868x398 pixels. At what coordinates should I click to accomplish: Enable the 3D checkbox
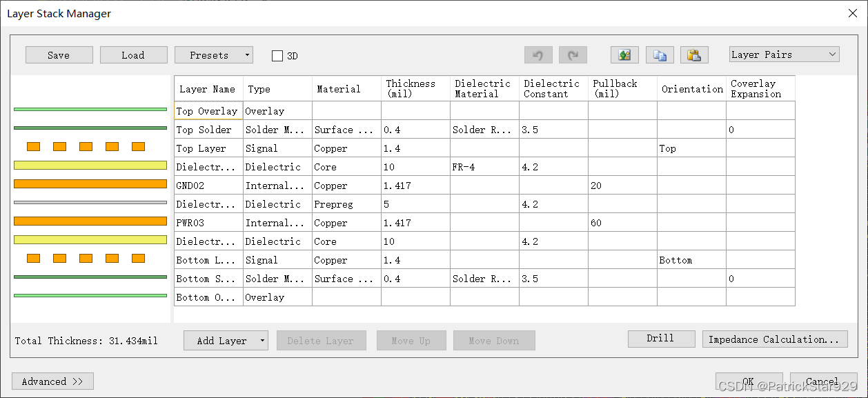coord(277,56)
